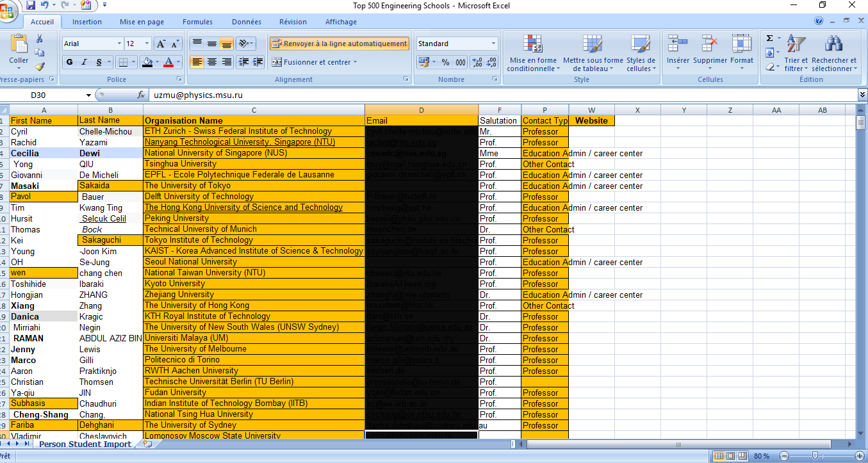Open font size 12 dropdown
This screenshot has width=868, height=463.
(x=147, y=44)
